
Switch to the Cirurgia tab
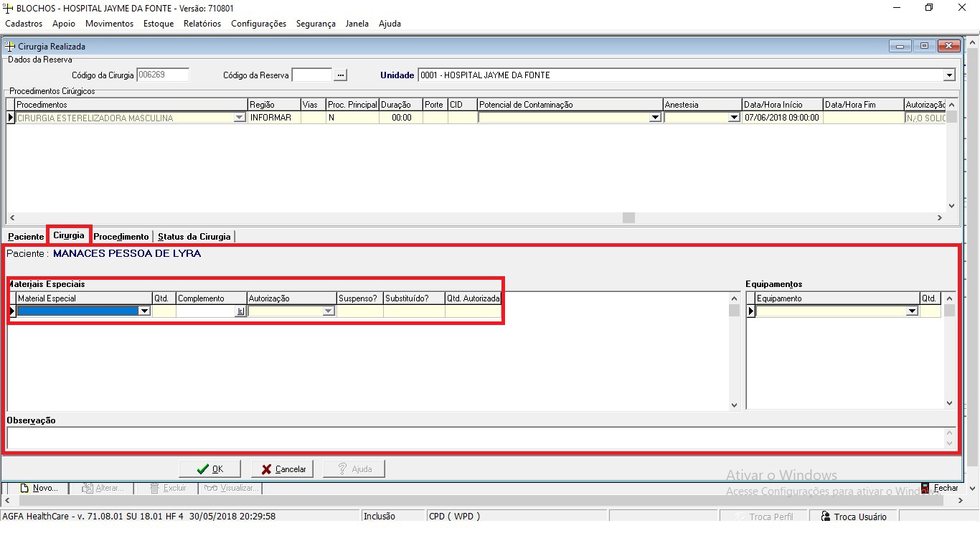point(69,235)
